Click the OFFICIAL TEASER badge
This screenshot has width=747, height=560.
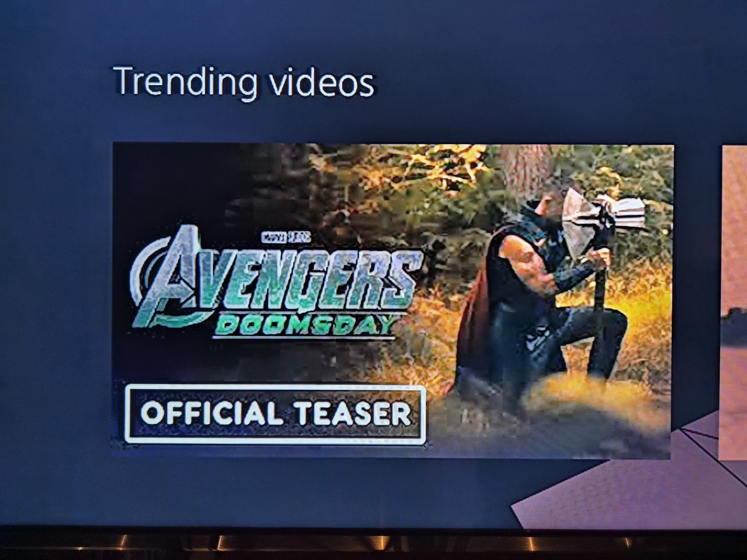pos(275,414)
